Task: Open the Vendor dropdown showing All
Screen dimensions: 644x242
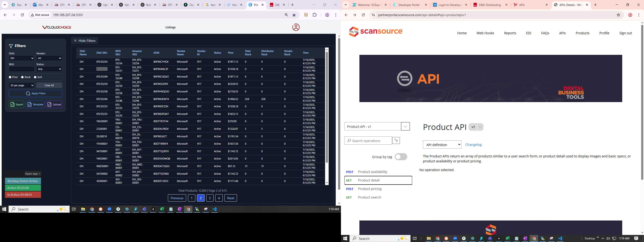Action: pyautogui.click(x=49, y=58)
